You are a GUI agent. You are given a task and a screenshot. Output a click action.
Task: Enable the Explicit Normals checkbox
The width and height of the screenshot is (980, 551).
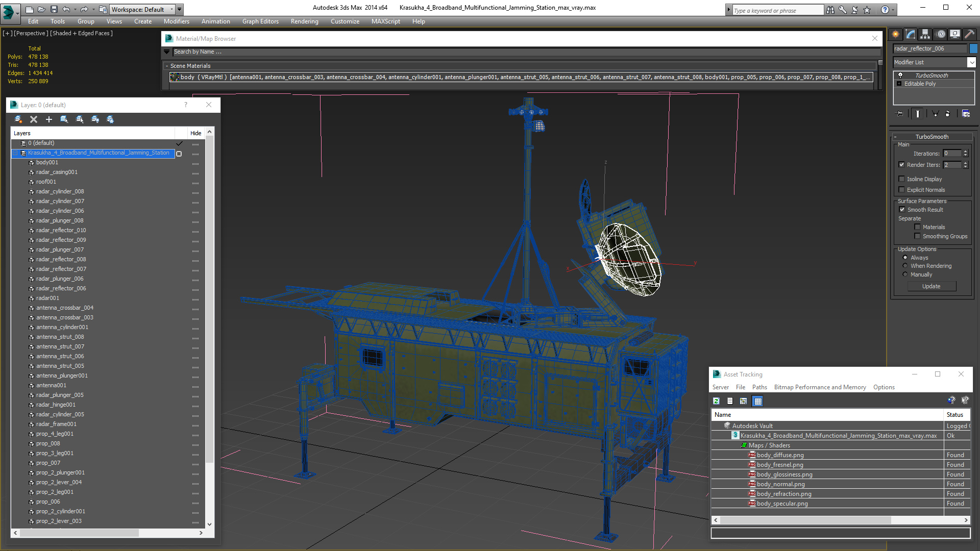click(901, 190)
